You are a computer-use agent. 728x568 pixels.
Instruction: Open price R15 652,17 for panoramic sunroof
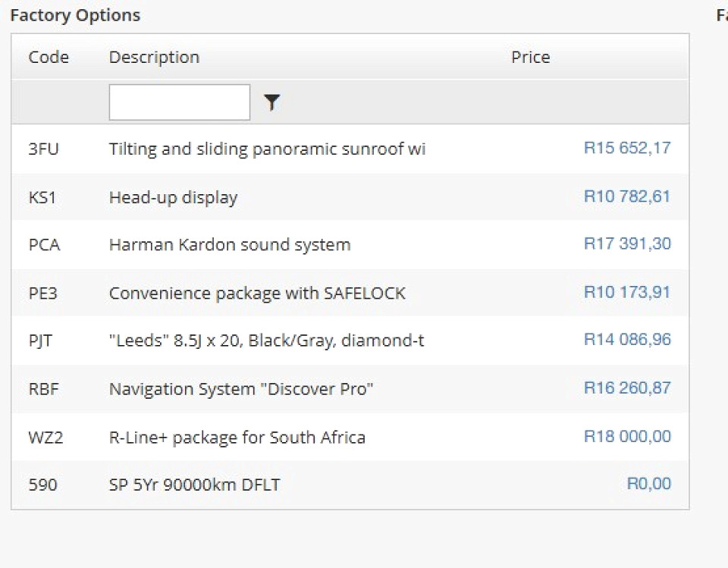626,148
